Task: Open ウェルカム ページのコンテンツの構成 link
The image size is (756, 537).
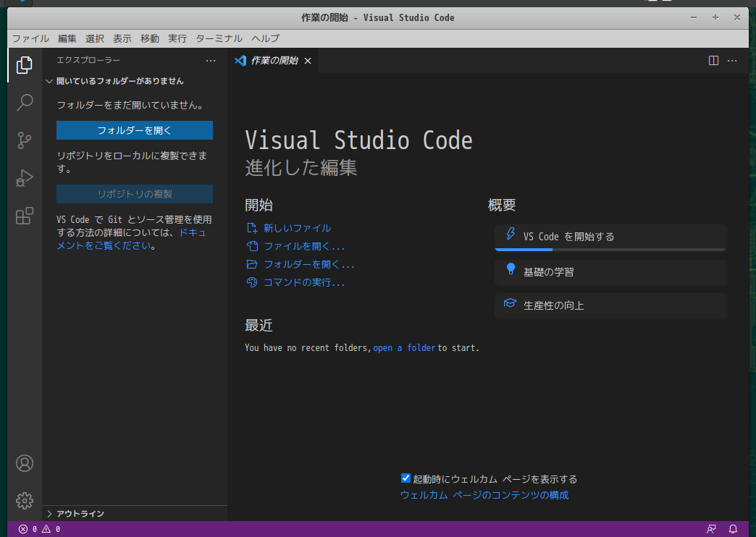Action: 484,495
